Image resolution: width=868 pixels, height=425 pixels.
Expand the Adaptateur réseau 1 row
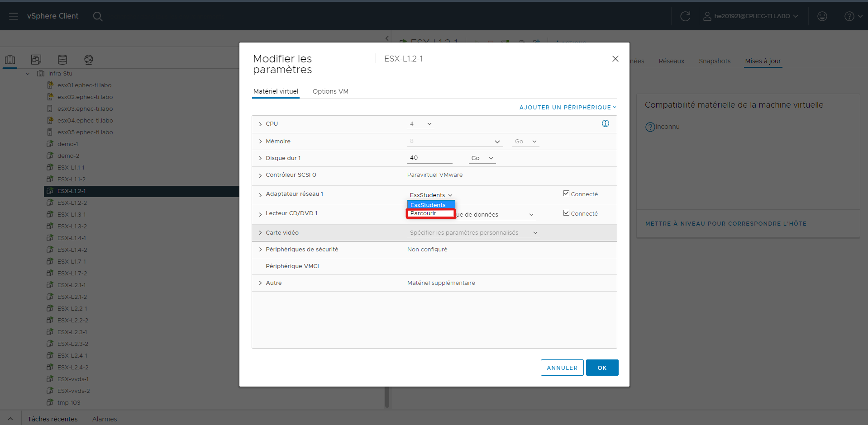[x=260, y=195]
